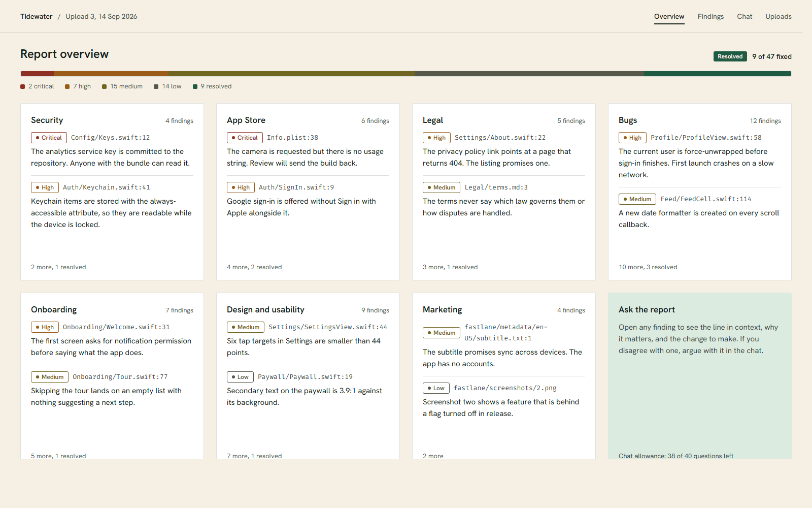Show Bugs' '10 more, 3 resolved' findings

tap(648, 267)
